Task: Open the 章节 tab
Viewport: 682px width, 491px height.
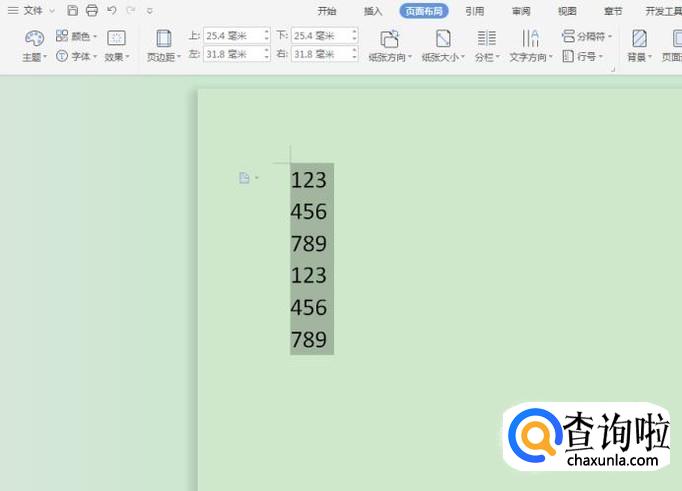Action: (613, 11)
